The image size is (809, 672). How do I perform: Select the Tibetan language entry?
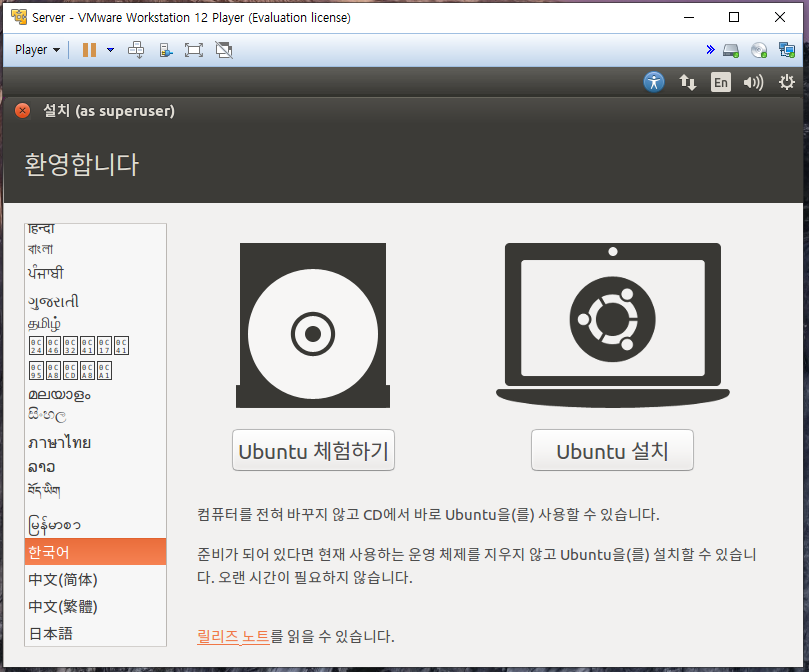tap(95, 490)
